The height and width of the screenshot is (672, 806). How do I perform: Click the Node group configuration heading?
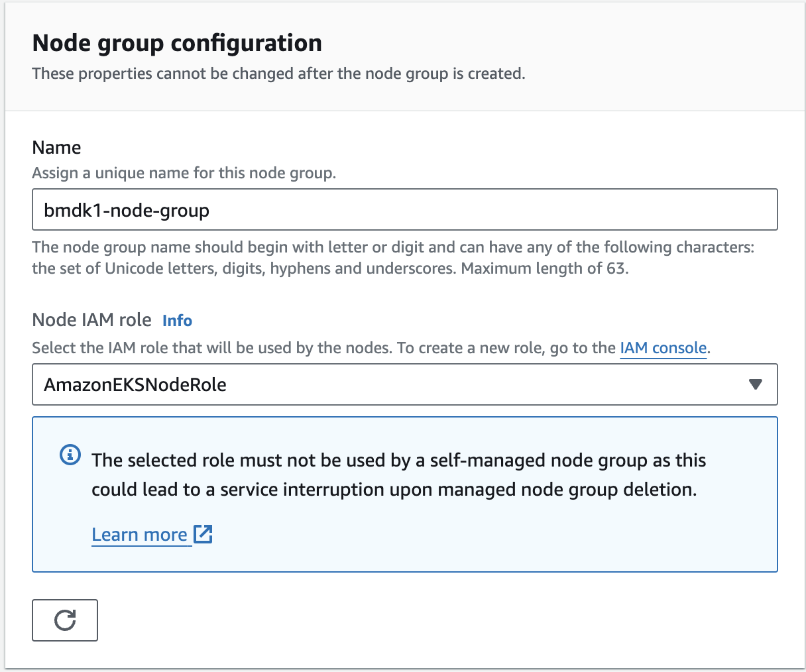pyautogui.click(x=177, y=43)
